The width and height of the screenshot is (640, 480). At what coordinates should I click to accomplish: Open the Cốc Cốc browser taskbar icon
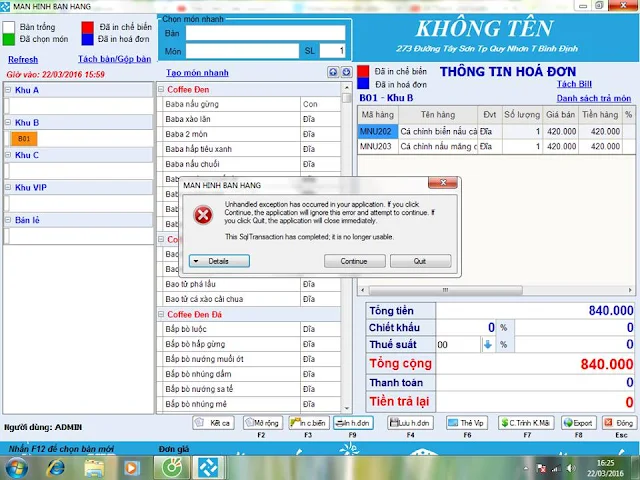click(172, 468)
